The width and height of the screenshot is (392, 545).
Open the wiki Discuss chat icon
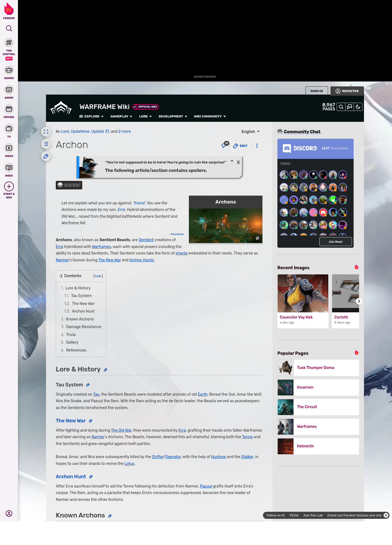[x=350, y=107]
